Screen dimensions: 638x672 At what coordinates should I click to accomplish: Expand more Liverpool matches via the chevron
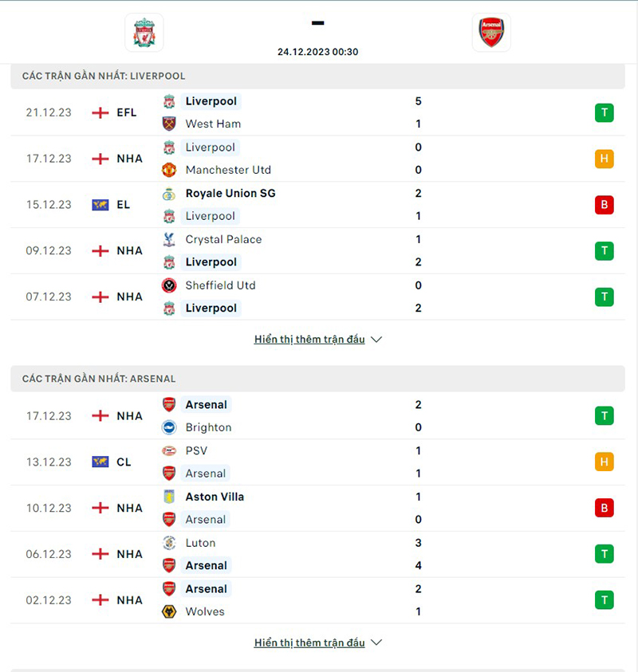tap(375, 339)
